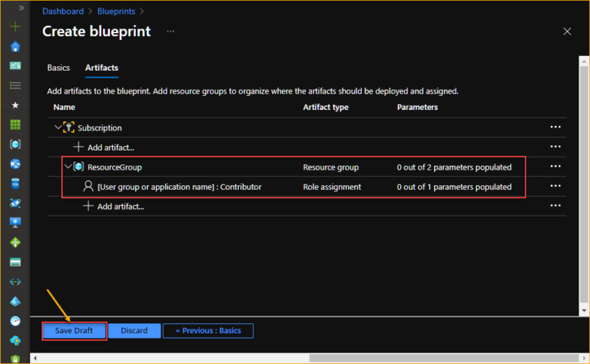The width and height of the screenshot is (590, 364).
Task: Select the Artifacts tab
Action: pos(101,68)
